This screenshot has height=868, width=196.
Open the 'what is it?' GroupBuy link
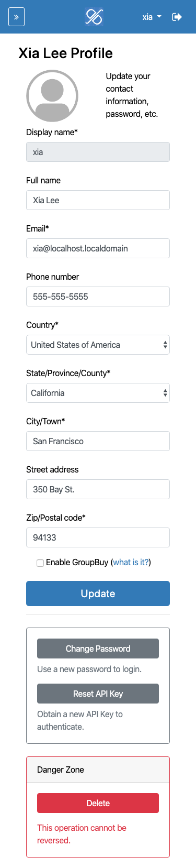[x=131, y=562]
